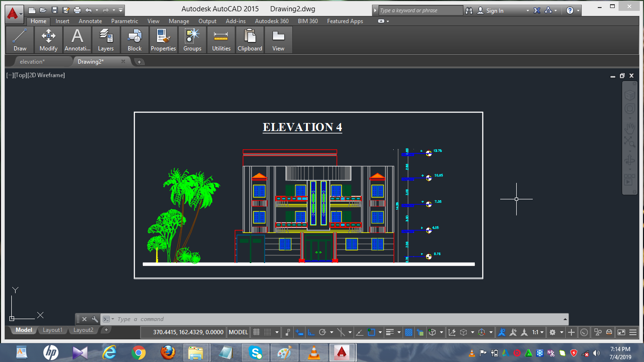This screenshot has height=362, width=644.
Task: Open the snap mode dropdown arrow
Action: point(277,332)
